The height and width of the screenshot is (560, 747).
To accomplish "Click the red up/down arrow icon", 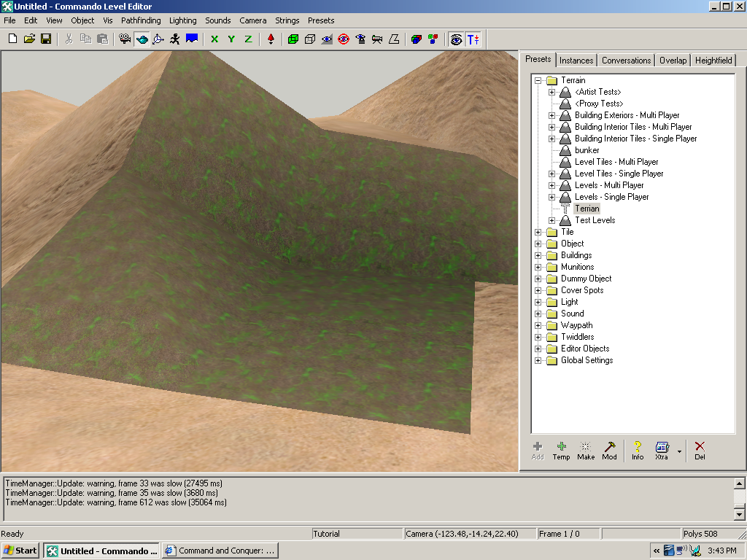I will pyautogui.click(x=271, y=39).
